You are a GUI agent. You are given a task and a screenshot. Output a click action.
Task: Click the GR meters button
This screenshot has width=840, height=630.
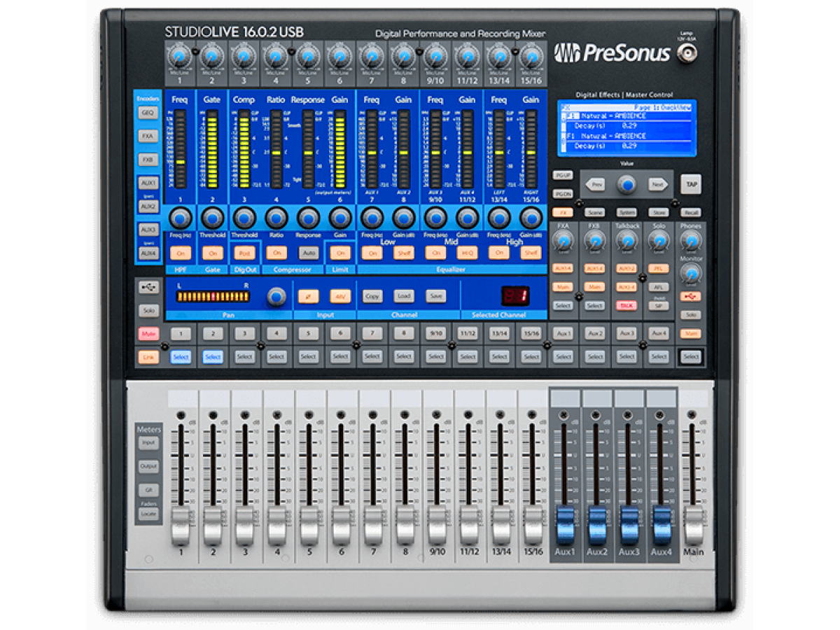(148, 490)
